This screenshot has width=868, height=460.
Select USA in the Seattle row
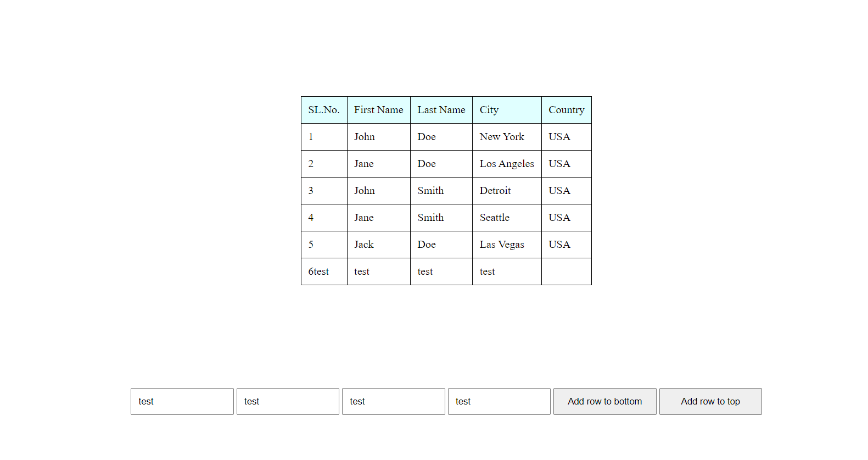[567, 218]
